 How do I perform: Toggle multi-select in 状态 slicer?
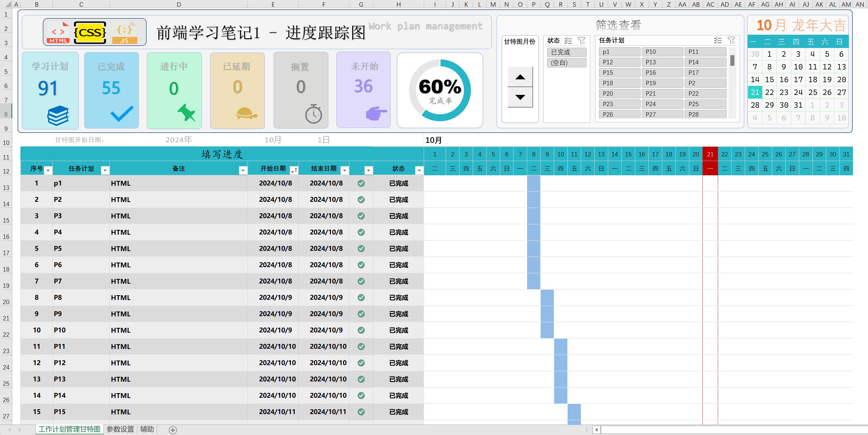(x=568, y=41)
